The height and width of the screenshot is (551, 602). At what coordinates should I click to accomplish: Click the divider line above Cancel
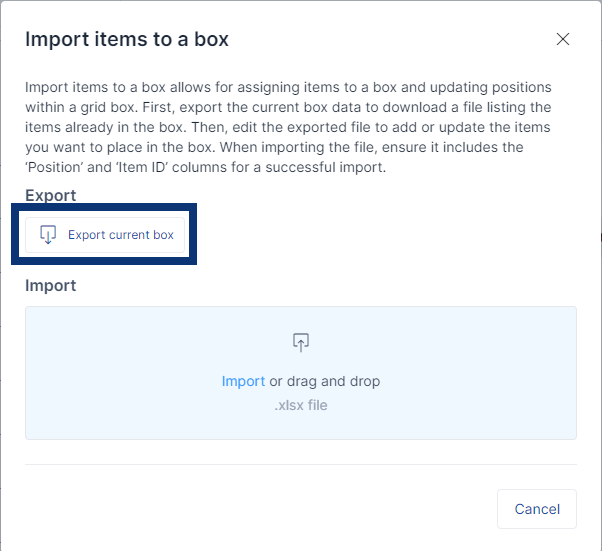click(x=301, y=464)
